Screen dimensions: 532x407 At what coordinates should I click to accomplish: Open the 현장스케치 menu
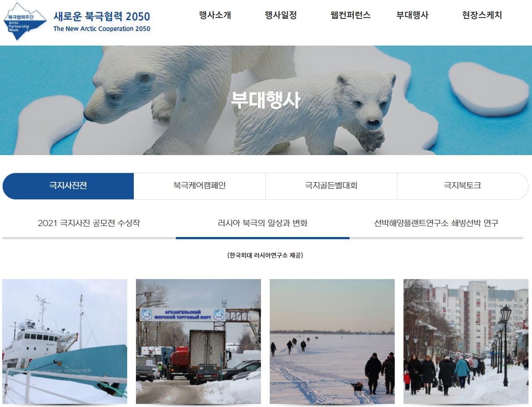pos(482,15)
